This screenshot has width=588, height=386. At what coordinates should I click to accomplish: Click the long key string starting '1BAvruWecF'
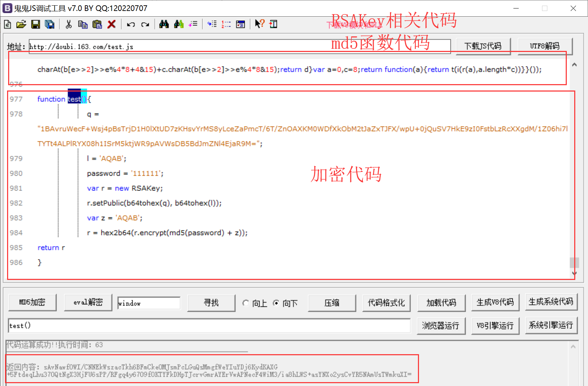pos(303,136)
